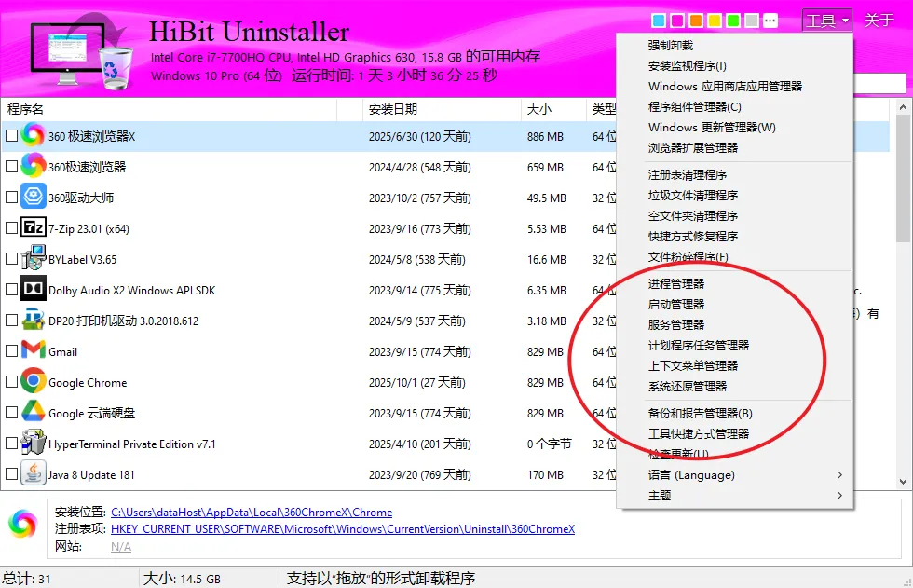913x588 pixels.
Task: Click the HyperTerminal Private Edition icon
Action: (x=34, y=443)
